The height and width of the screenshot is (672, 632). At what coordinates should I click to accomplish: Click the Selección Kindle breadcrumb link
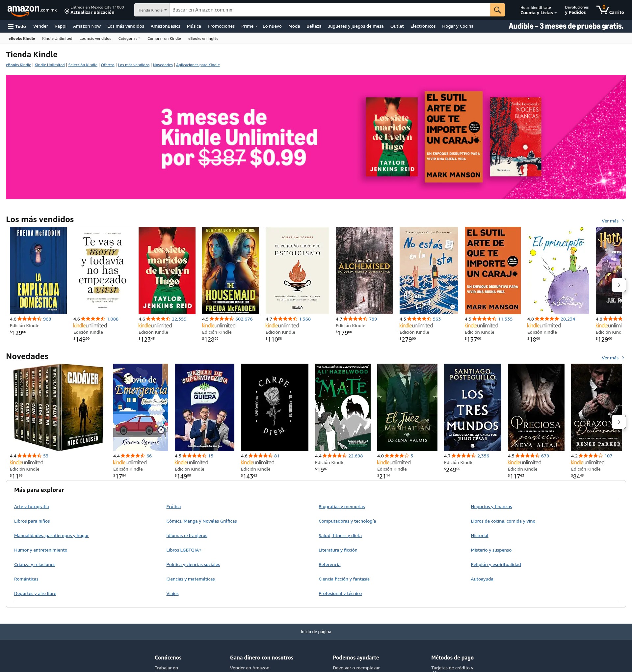[x=83, y=65]
